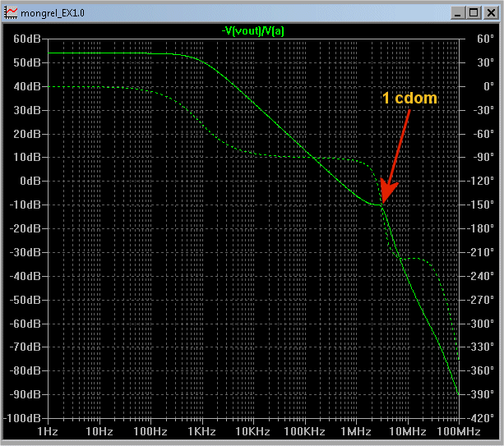504x446 pixels.
Task: Click the -270° phase axis label
Action: click(480, 300)
